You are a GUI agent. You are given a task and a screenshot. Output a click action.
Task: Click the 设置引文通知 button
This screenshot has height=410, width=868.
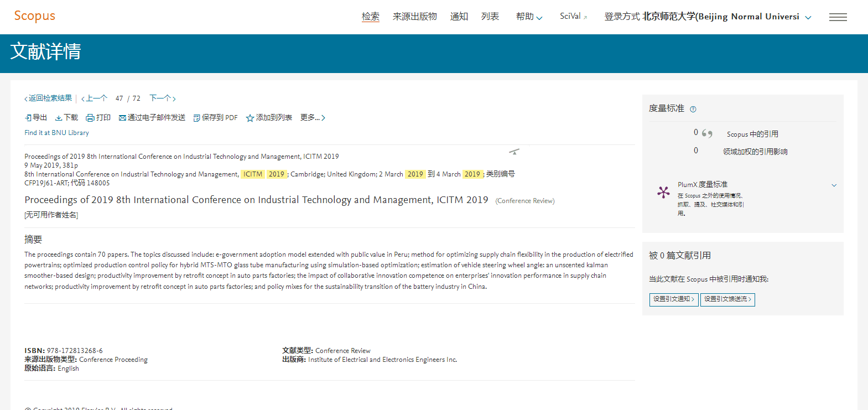[x=674, y=299]
